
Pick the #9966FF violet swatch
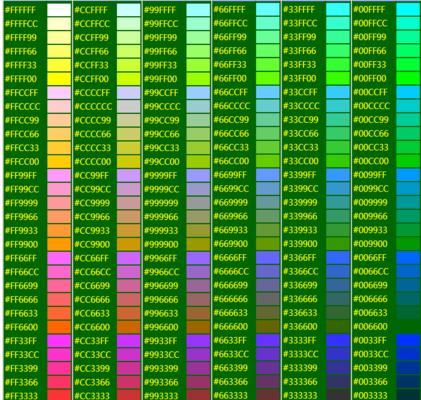198,258
